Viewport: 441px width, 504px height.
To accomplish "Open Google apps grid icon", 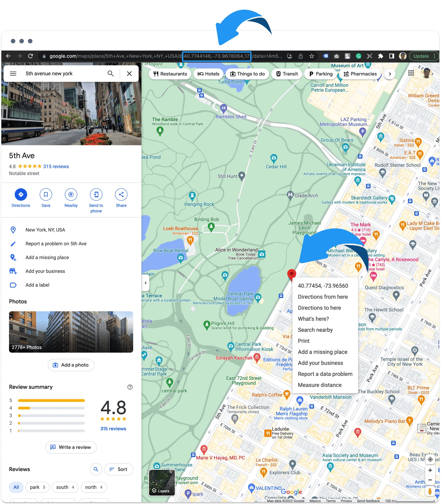I will click(x=411, y=73).
